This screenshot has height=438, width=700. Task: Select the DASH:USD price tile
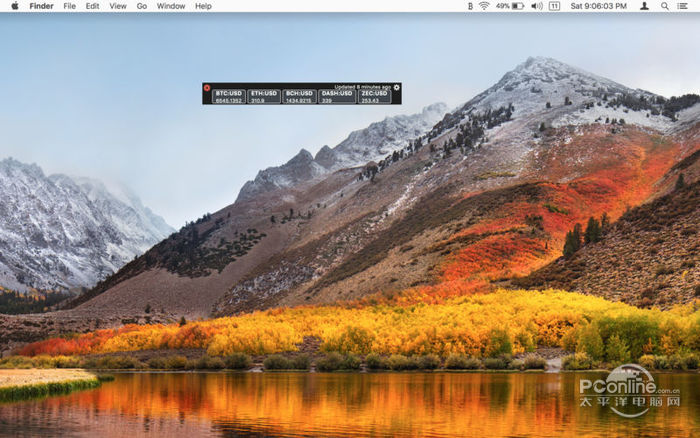point(338,97)
